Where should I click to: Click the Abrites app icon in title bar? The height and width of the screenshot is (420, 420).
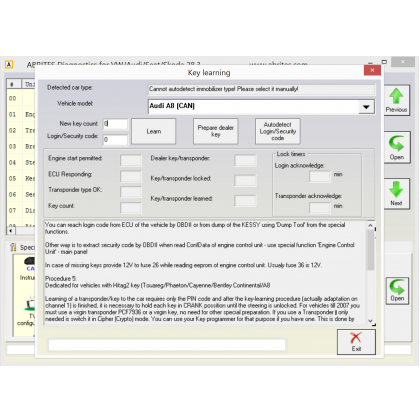tap(9, 64)
